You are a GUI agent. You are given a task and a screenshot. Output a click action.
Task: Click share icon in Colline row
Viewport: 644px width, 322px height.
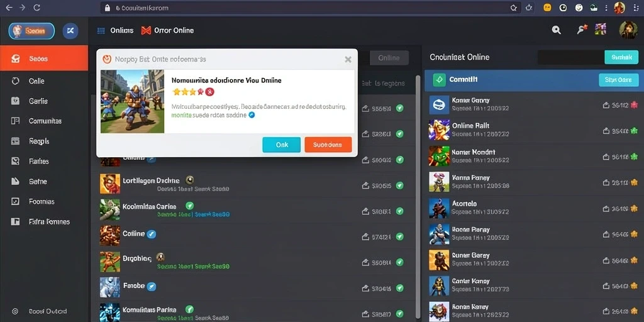point(365,236)
